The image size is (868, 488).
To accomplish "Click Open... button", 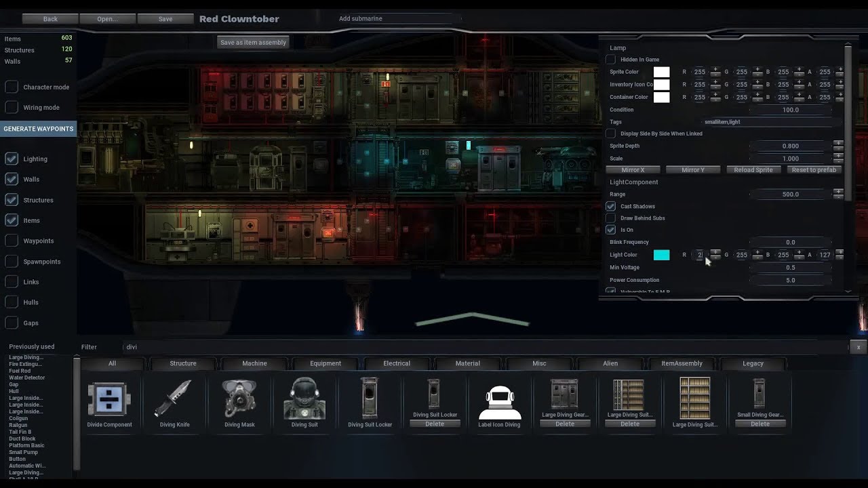I will coord(107,19).
